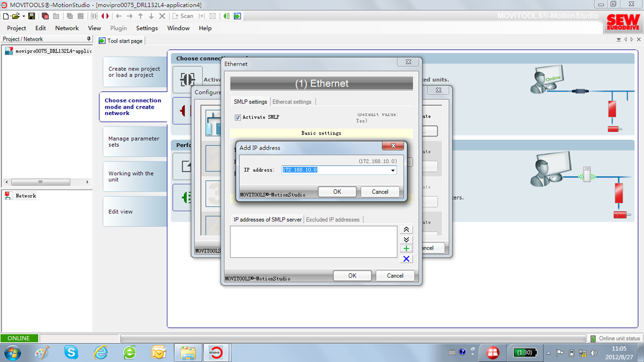
Task: Switch to the Ethercat settings tab
Action: pos(292,101)
